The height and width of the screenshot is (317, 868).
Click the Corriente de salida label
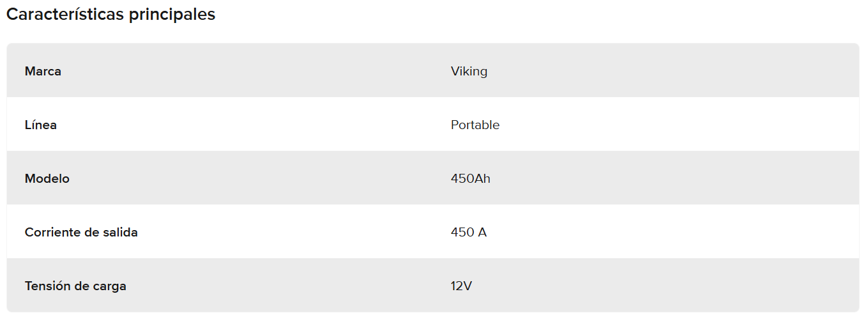click(81, 233)
